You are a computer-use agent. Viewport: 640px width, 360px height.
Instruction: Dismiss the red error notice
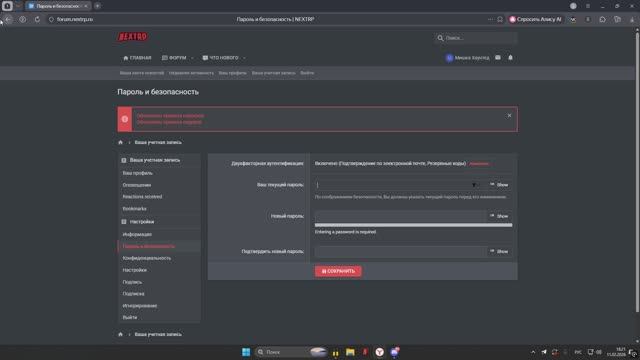click(509, 116)
